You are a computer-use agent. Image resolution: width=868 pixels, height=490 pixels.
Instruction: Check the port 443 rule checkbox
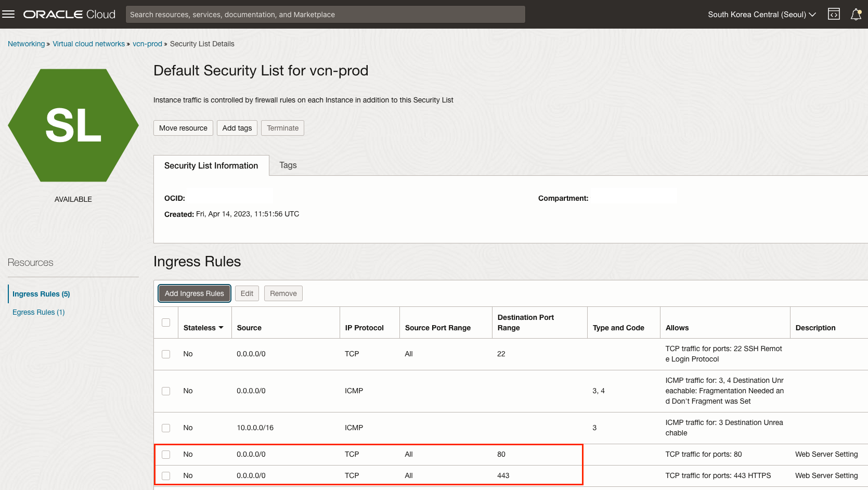[x=166, y=476]
